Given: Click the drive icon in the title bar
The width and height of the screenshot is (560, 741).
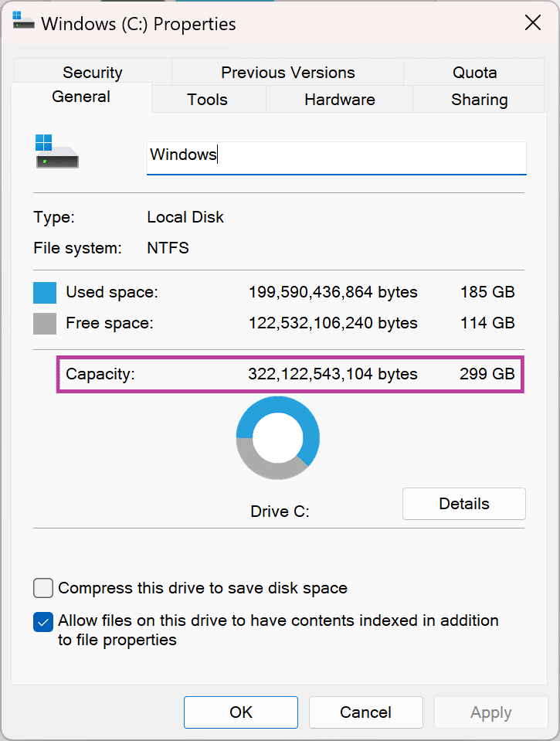Looking at the screenshot, I should tap(22, 22).
